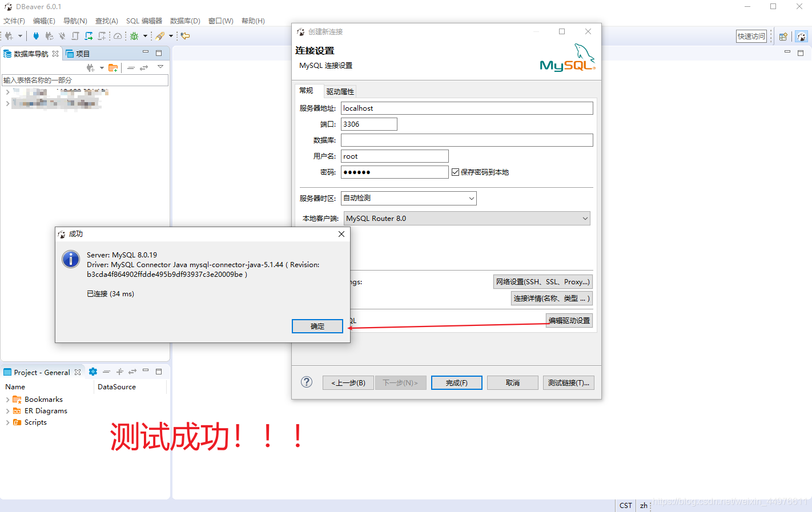The image size is (812, 512).
Task: Click the recent SQL script icon with green arrow
Action: point(89,36)
